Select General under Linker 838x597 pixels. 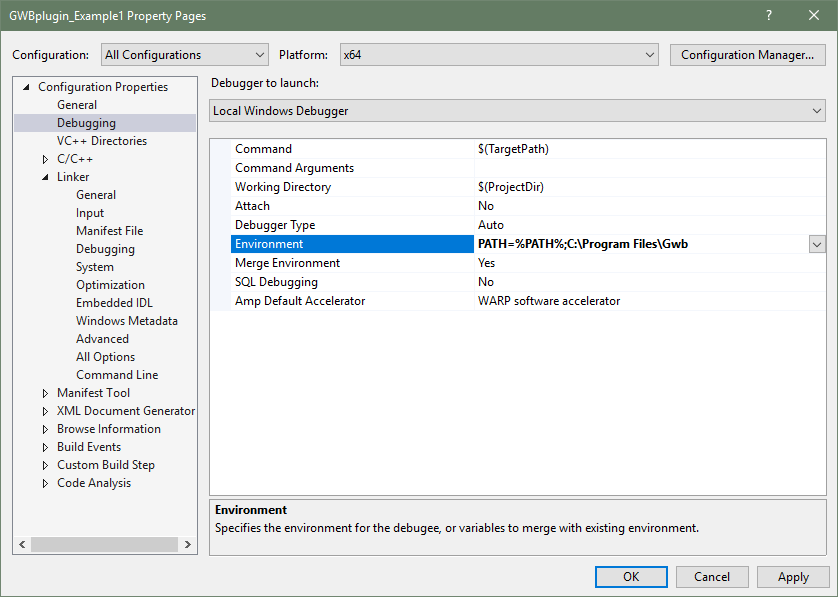click(x=96, y=195)
